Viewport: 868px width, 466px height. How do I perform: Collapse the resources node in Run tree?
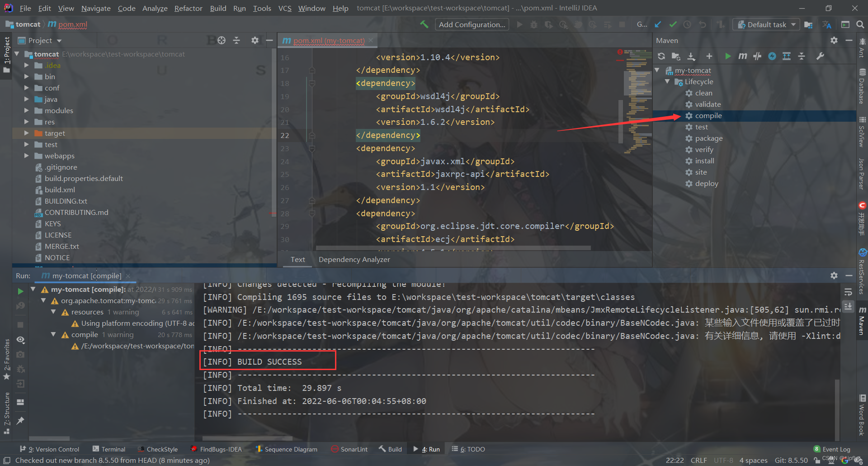pyautogui.click(x=53, y=312)
